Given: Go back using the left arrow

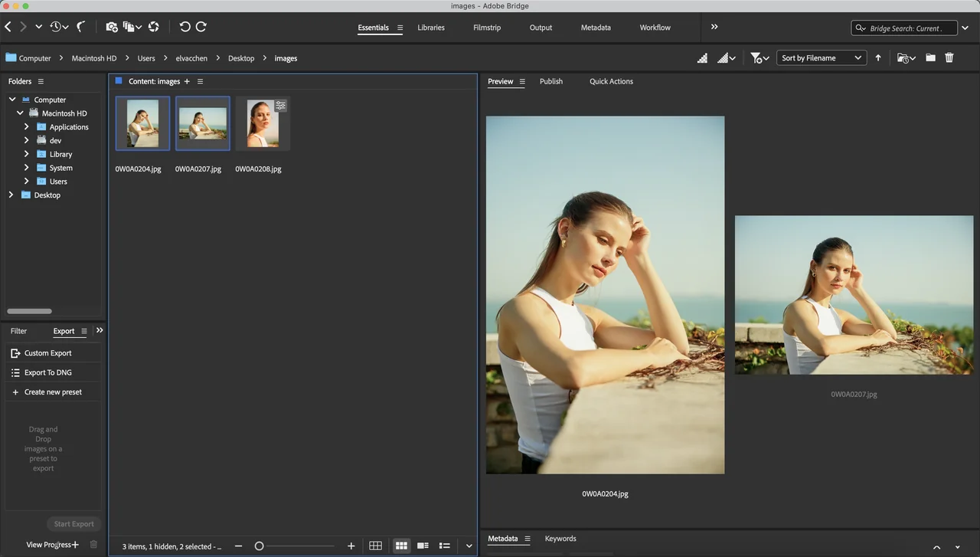Looking at the screenshot, I should click(x=8, y=27).
